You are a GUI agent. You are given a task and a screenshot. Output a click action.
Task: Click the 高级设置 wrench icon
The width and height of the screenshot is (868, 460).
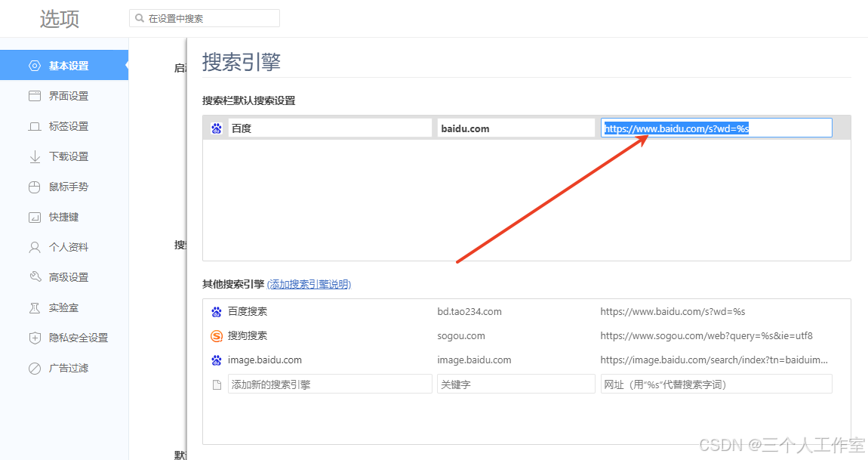[35, 277]
